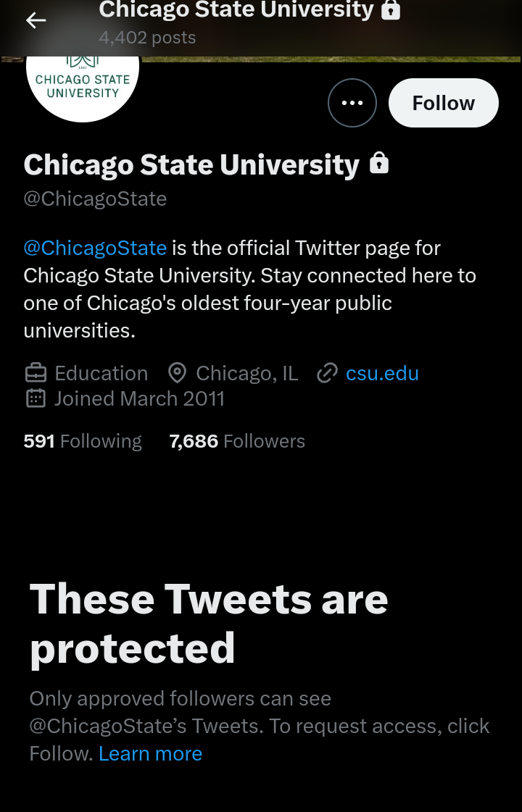Open the csu.edu website link
This screenshot has width=522, height=812.
382,373
